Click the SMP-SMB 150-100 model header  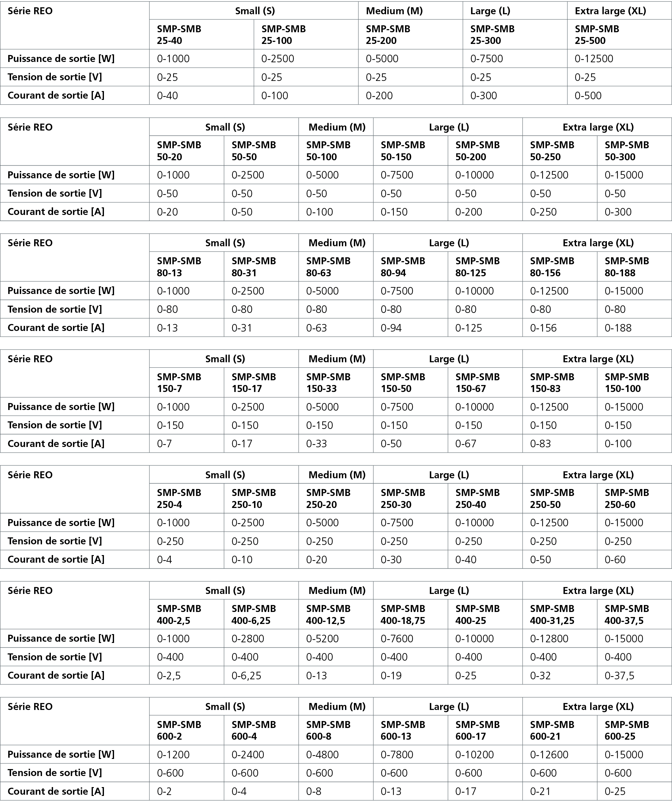point(627,382)
